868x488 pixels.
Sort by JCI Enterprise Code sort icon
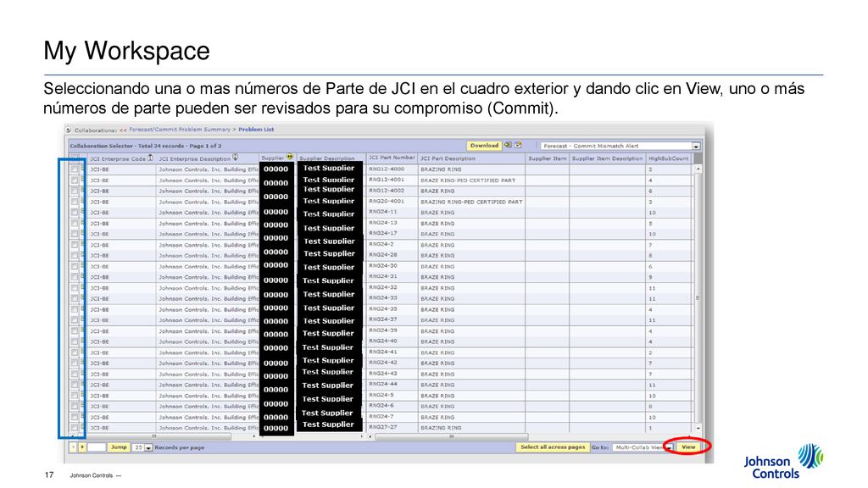(150, 158)
